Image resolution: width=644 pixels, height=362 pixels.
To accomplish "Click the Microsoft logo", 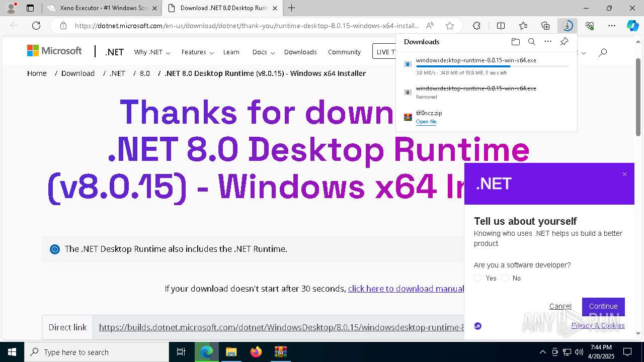I will point(54,51).
